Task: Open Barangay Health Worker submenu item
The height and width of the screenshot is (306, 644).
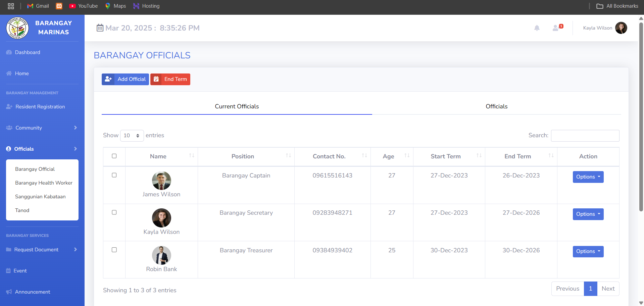Action: [44, 183]
